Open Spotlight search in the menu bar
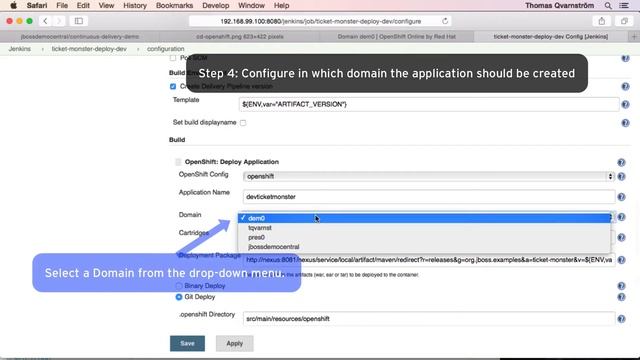Screen dimensions: 640x360 (608, 6)
